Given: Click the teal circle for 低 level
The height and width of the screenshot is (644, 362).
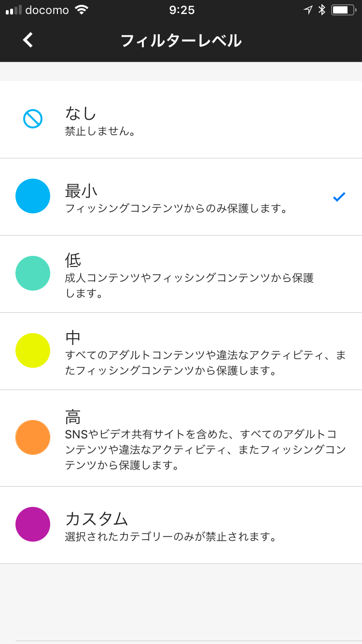Looking at the screenshot, I should pos(33,273).
